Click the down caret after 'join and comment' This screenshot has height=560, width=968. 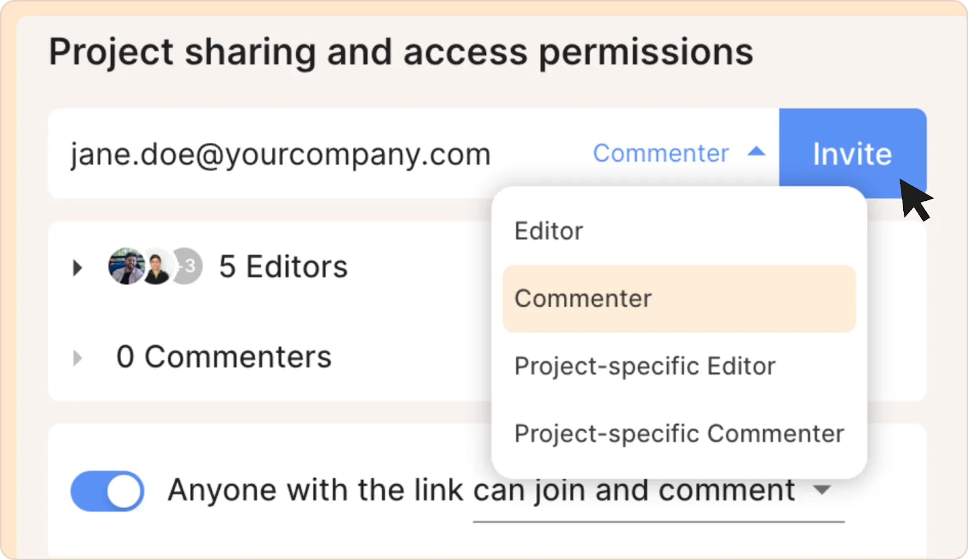[x=822, y=489]
